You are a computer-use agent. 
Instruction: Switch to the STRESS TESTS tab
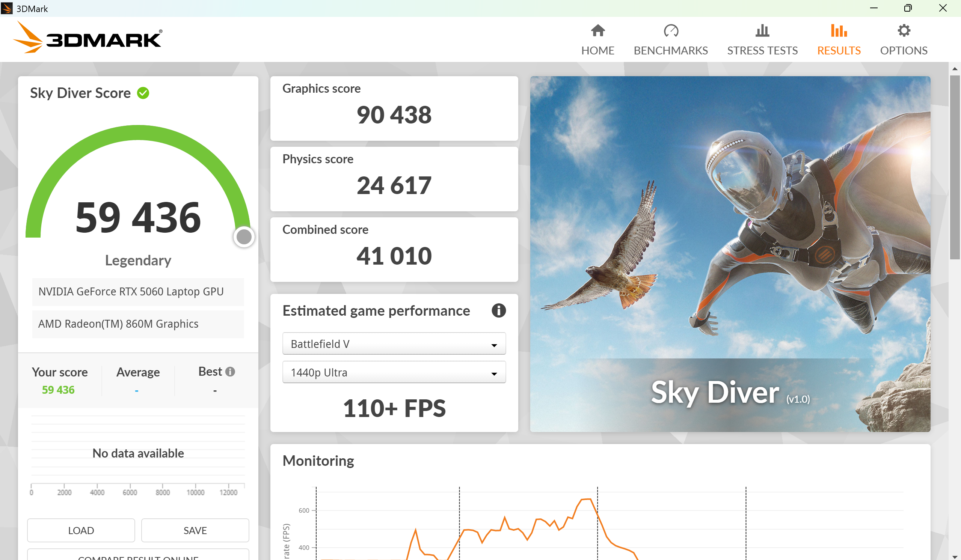coord(762,50)
